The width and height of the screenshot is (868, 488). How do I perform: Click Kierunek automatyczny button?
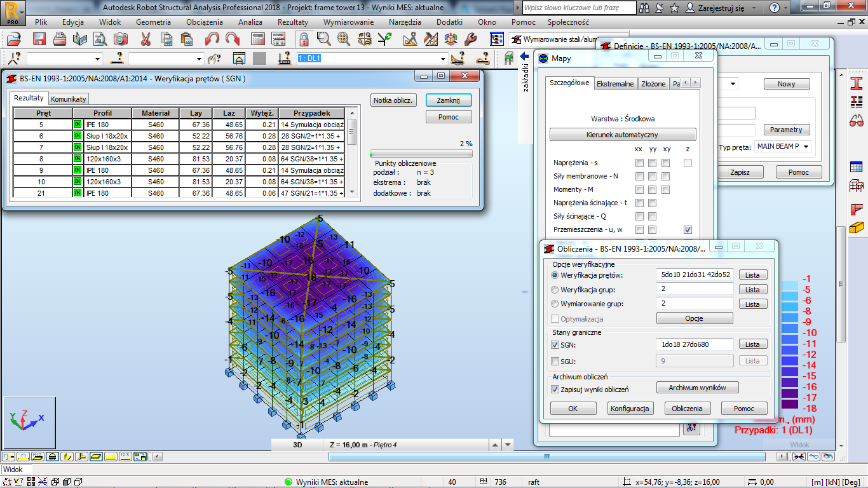(x=623, y=135)
